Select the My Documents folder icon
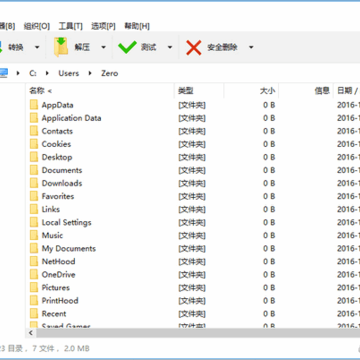360x360 pixels. click(34, 248)
